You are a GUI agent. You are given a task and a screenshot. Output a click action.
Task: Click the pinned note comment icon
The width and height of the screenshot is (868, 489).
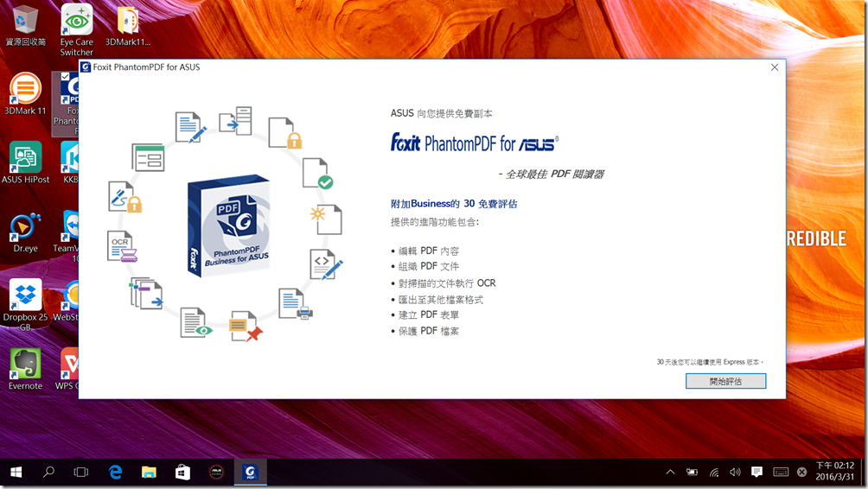tap(246, 327)
